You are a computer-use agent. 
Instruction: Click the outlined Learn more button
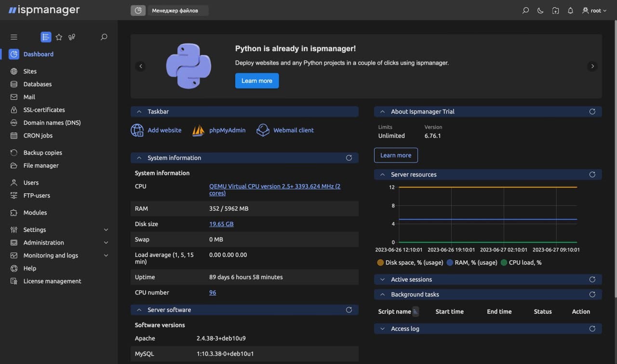[396, 155]
